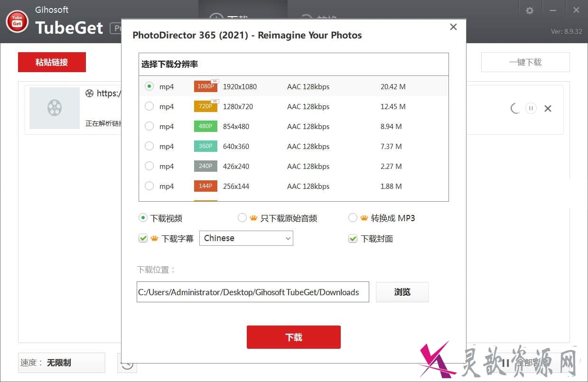The height and width of the screenshot is (382, 588).
Task: Click the Ver: 8.9.32 version label
Action: [x=566, y=31]
